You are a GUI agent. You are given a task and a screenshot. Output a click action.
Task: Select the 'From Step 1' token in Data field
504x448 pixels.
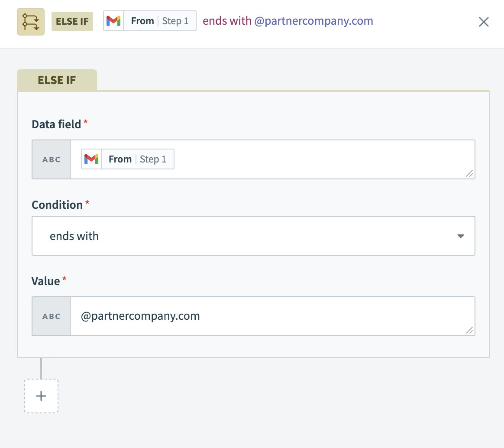[x=127, y=159]
